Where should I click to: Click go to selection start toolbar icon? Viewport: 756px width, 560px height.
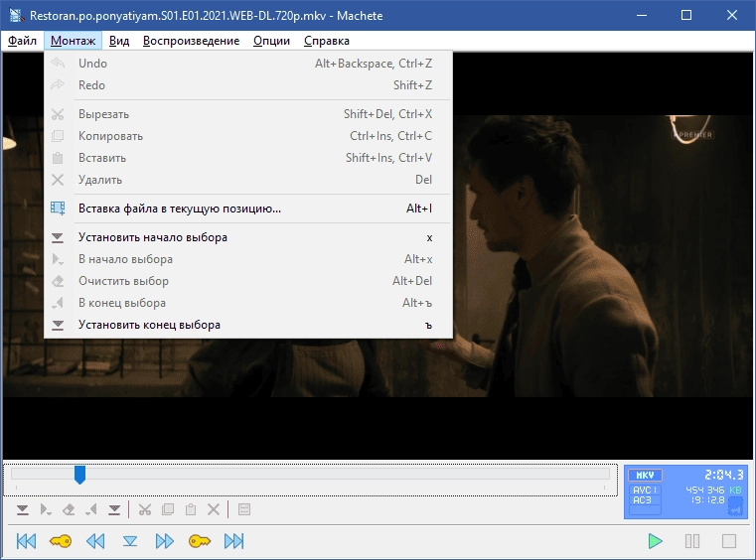pyautogui.click(x=46, y=510)
